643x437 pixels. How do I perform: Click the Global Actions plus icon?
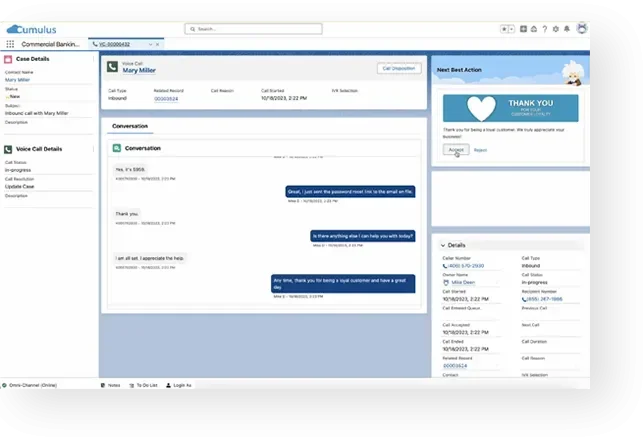pyautogui.click(x=524, y=29)
